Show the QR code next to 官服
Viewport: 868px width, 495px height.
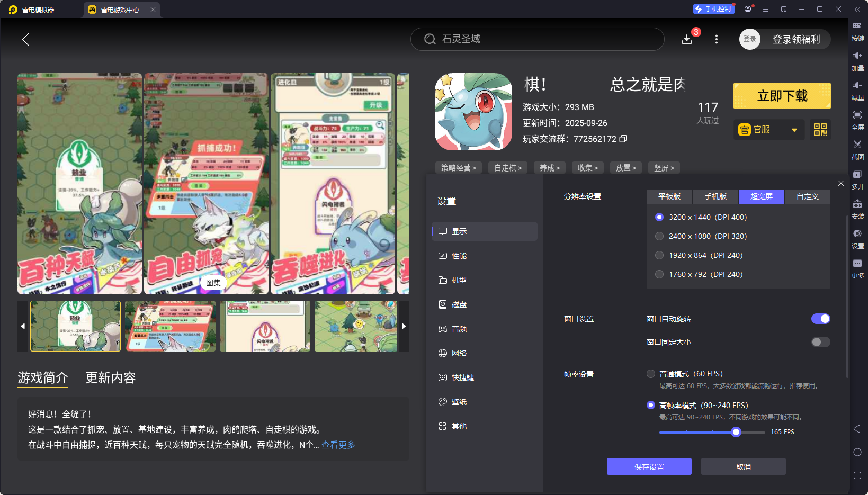(820, 130)
